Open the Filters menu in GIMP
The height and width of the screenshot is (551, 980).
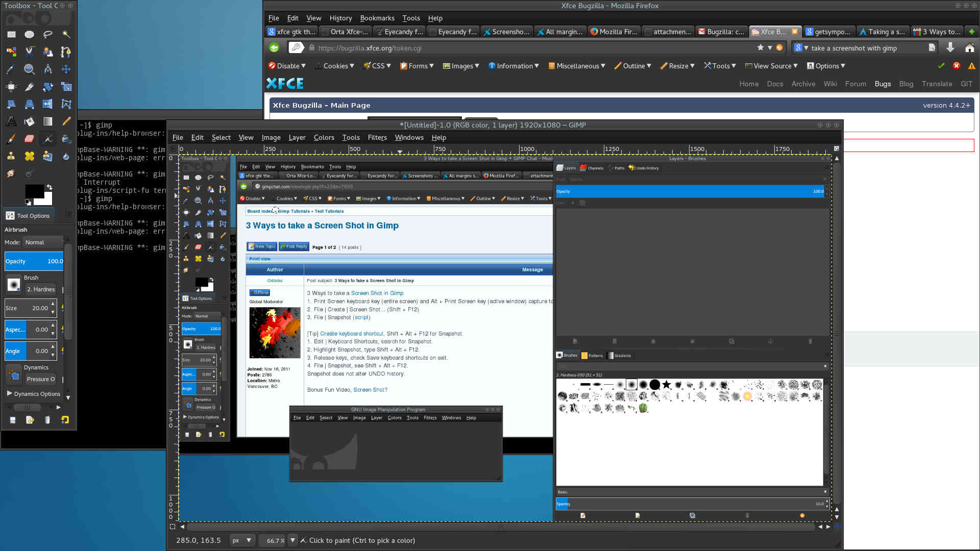tap(377, 138)
